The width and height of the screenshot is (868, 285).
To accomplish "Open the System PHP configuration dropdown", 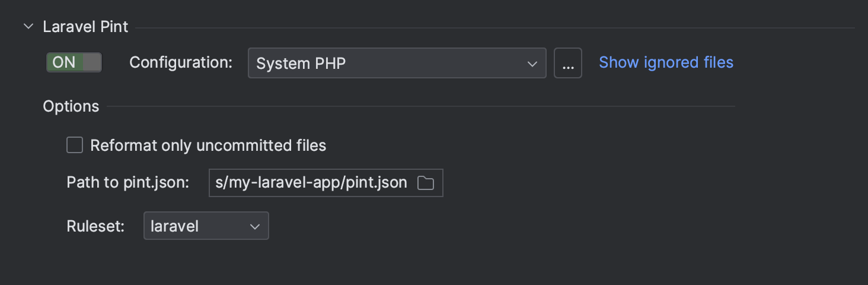I will (x=397, y=64).
